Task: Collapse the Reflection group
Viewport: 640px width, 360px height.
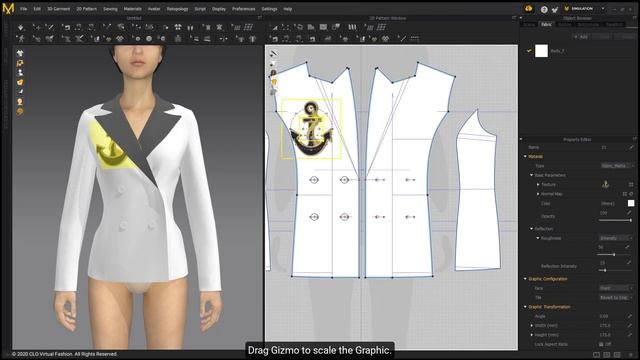Action: 531,229
